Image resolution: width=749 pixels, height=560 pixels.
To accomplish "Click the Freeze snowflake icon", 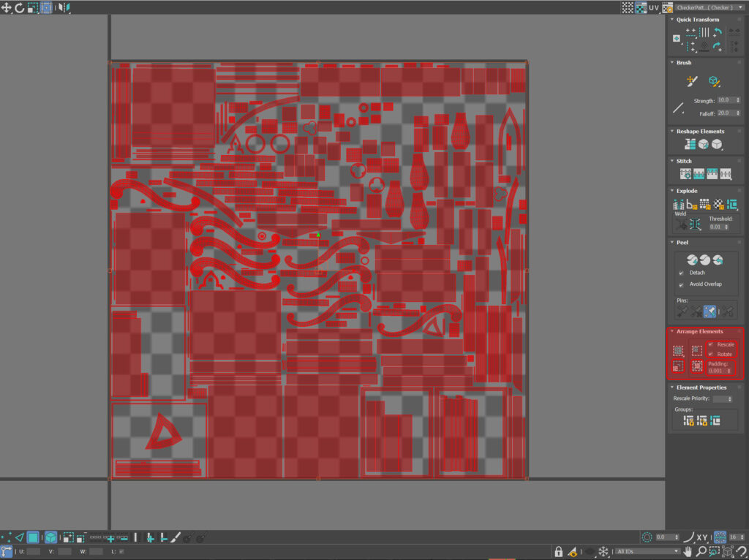I will click(603, 551).
